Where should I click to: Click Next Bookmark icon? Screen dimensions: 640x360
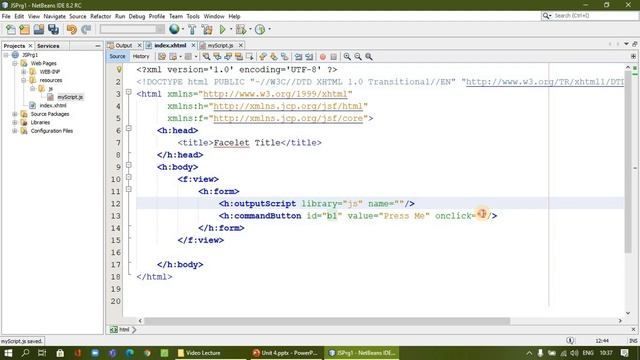[x=273, y=57]
